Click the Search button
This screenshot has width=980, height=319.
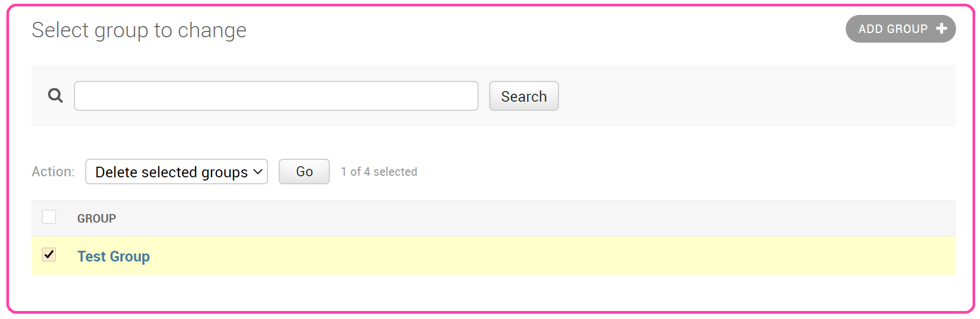pyautogui.click(x=523, y=96)
